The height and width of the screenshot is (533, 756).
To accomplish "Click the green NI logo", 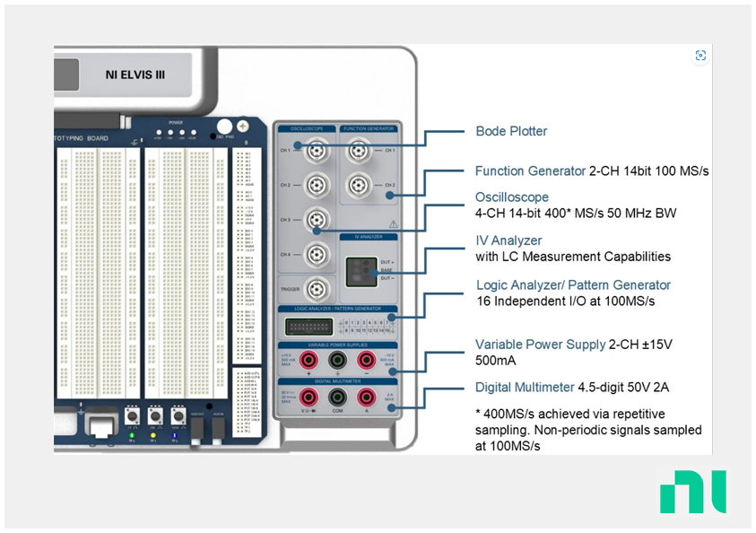I will (693, 492).
